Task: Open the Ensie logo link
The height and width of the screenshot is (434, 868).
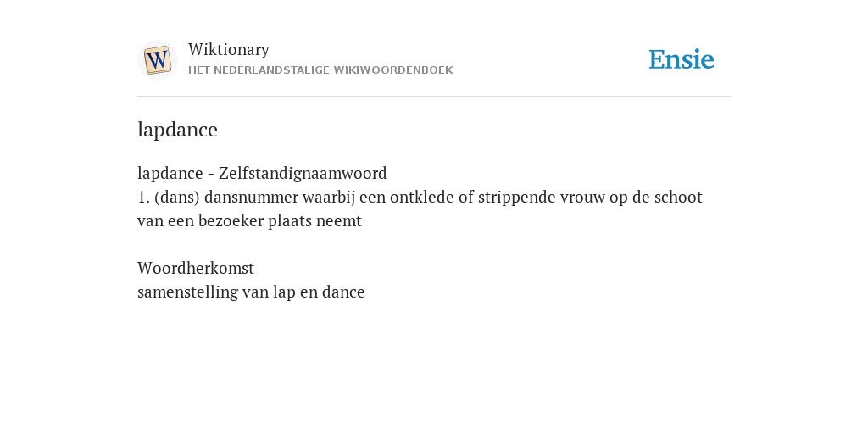Action: click(x=682, y=59)
